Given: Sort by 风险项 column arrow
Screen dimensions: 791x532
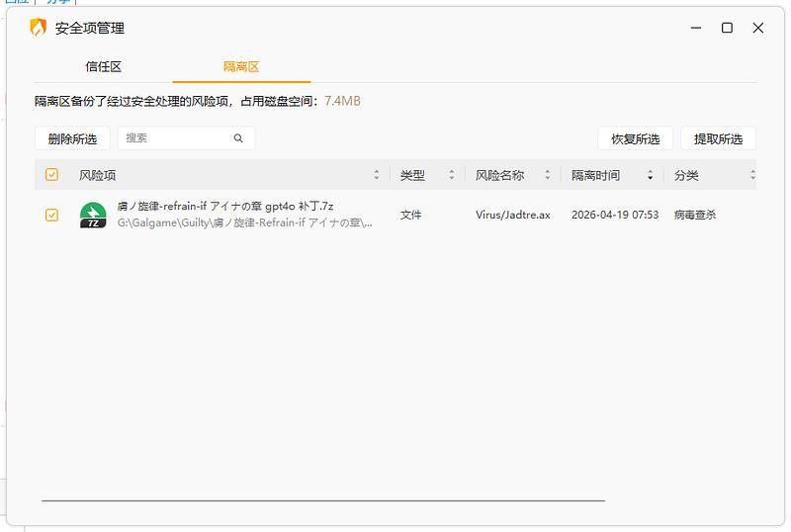Looking at the screenshot, I should click(376, 175).
